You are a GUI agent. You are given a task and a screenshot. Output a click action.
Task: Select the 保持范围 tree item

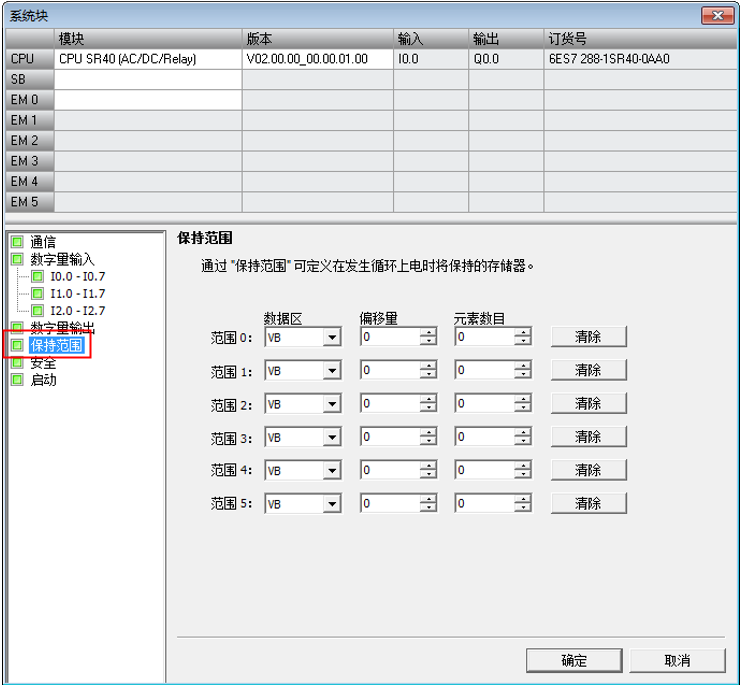(57, 346)
